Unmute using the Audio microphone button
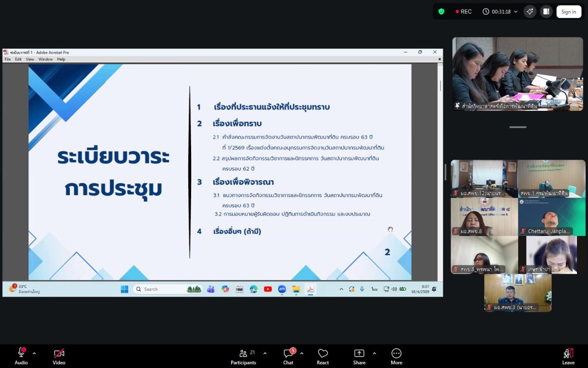 tap(21, 356)
